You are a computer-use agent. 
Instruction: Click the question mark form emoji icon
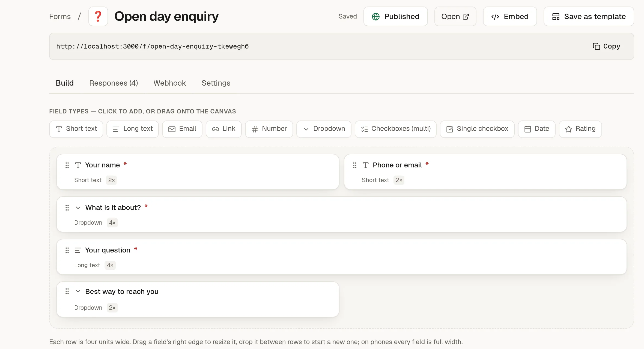pos(98,16)
